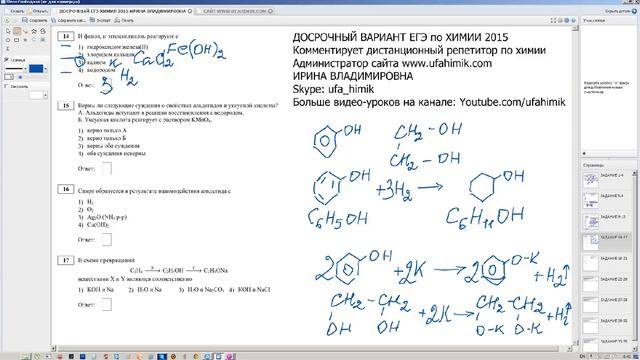The height and width of the screenshot is (360, 640).
Task: Click the Открыть open file button
Action: (x=37, y=11)
